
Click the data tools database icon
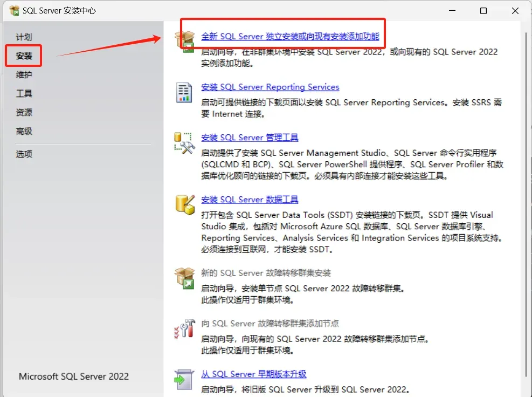coord(185,205)
